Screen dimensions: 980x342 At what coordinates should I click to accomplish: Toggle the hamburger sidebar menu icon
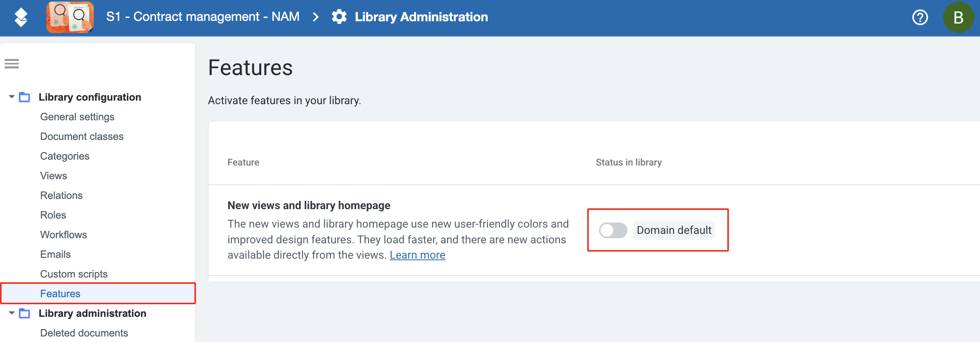12,63
